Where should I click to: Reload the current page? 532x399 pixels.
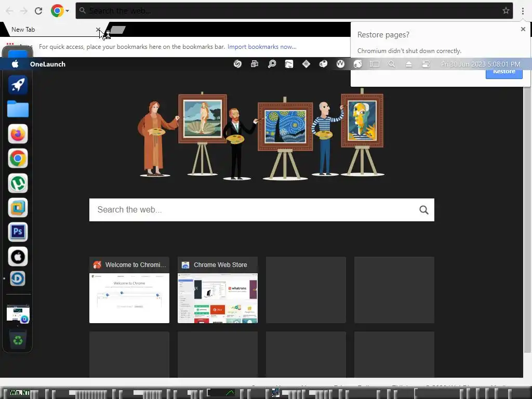point(38,11)
